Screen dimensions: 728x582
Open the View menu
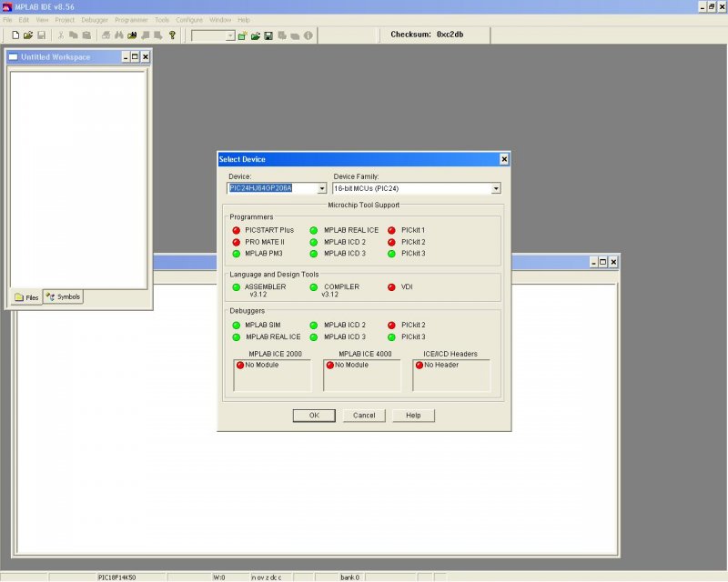(x=42, y=20)
